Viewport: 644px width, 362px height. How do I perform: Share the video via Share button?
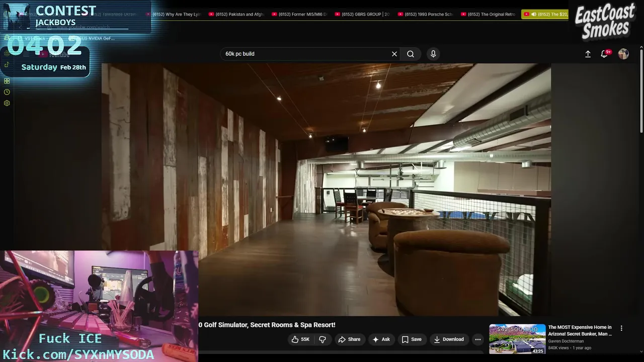[349, 339]
